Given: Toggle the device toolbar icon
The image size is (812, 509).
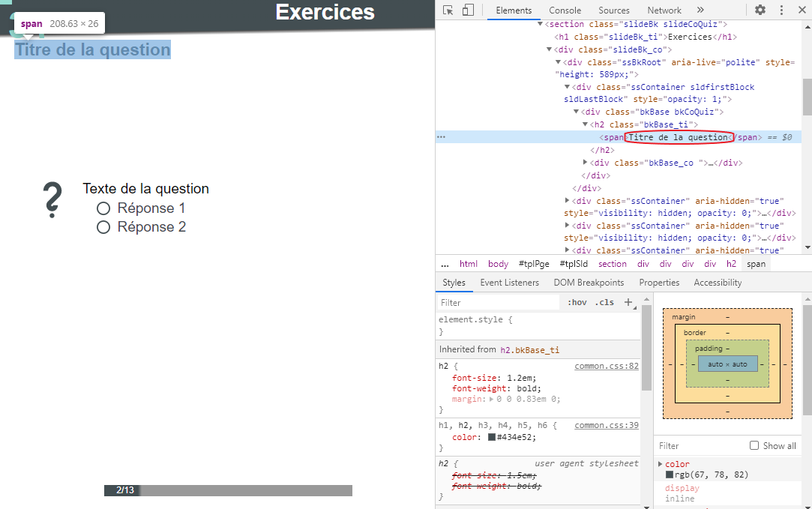Looking at the screenshot, I should [x=468, y=10].
